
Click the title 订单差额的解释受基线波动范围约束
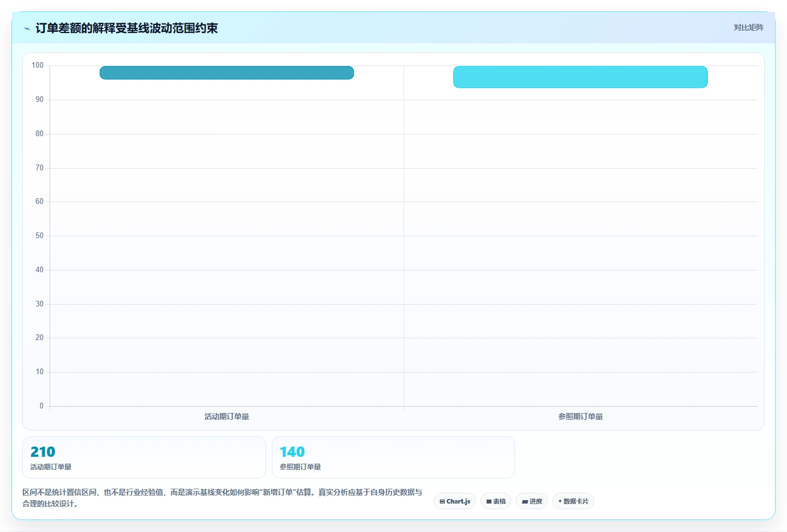[127, 28]
